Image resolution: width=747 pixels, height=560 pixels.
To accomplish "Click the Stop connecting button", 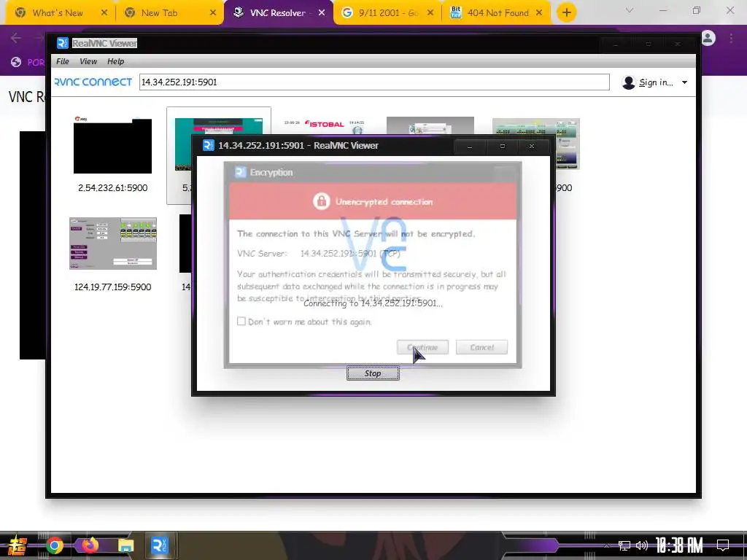I will pyautogui.click(x=373, y=373).
